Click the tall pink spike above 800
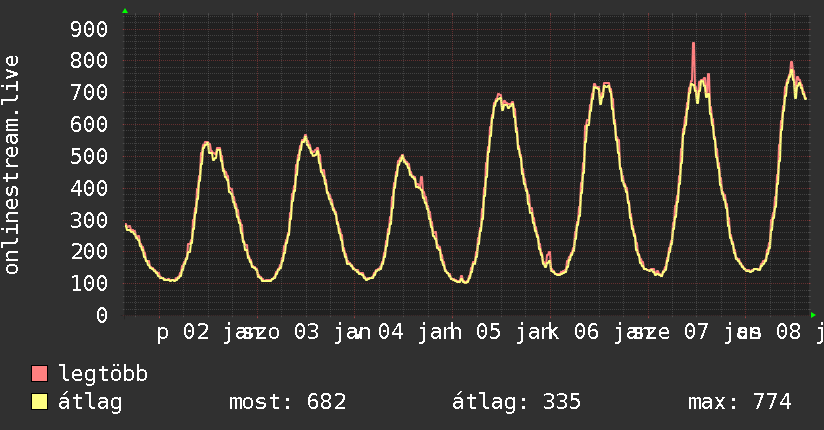Image resolution: width=824 pixels, height=430 pixels. (x=693, y=62)
